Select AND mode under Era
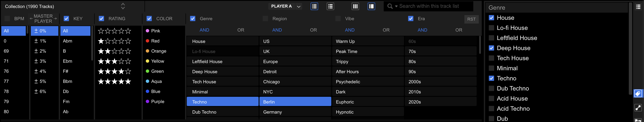Image resolution: width=644 pixels, height=122 pixels. (x=422, y=30)
